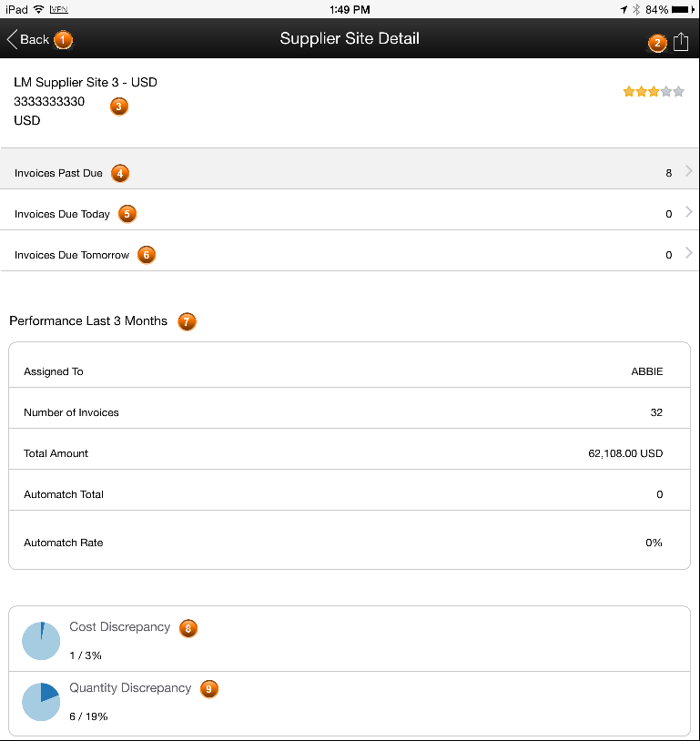
Task: Click the Quantity Discrepancy pie chart
Action: 41,702
